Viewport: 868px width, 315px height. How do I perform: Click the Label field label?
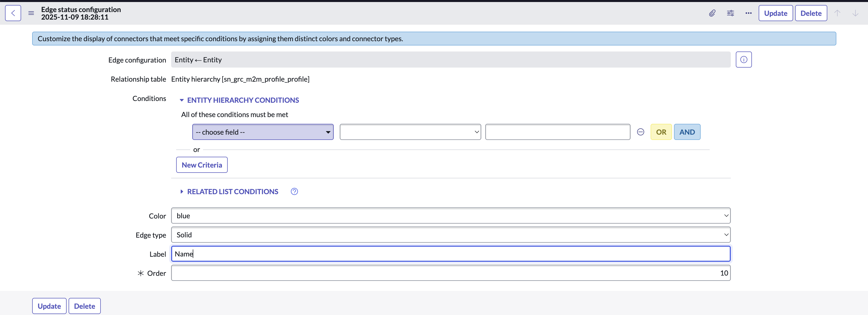tap(158, 254)
